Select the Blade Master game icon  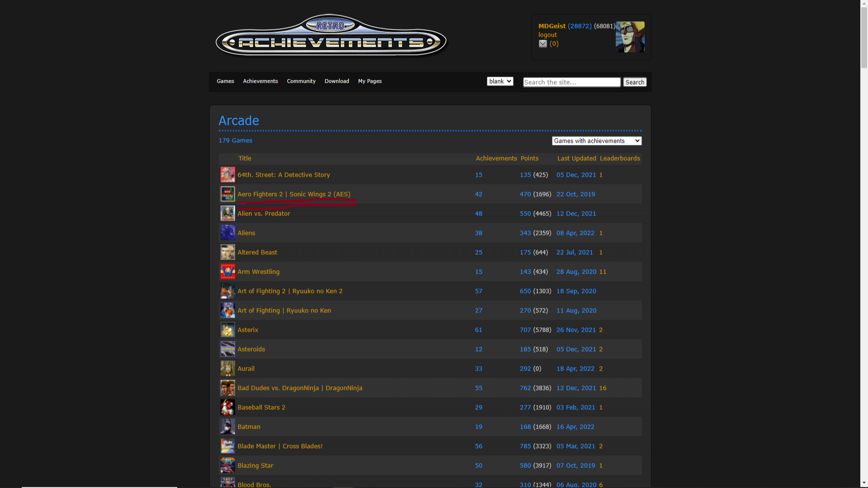click(227, 446)
